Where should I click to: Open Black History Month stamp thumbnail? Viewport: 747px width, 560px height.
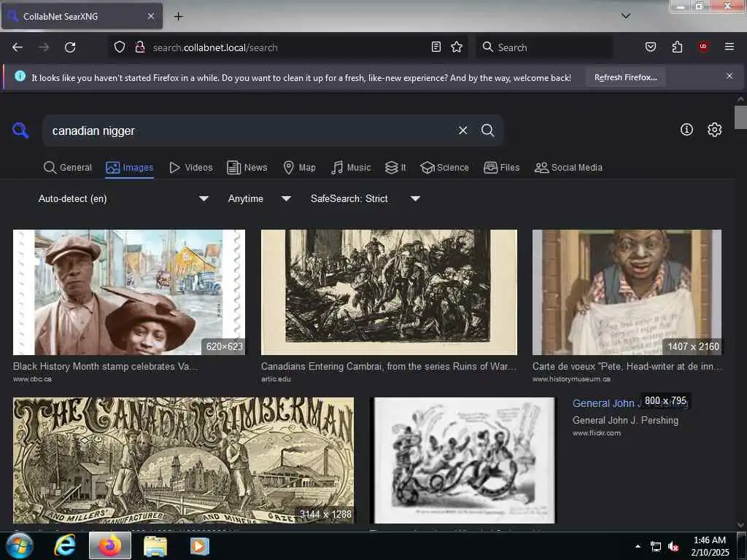129,292
